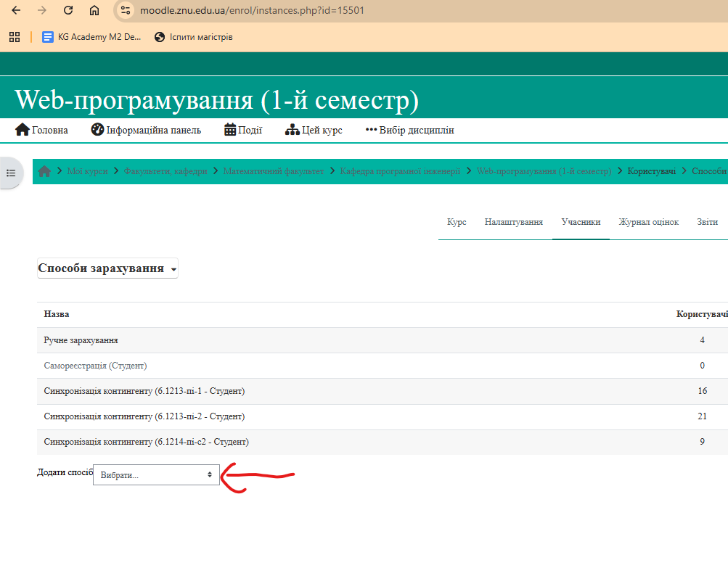728x576 pixels.
Task: Switch to the Журнал оцінок tab
Action: 648,222
